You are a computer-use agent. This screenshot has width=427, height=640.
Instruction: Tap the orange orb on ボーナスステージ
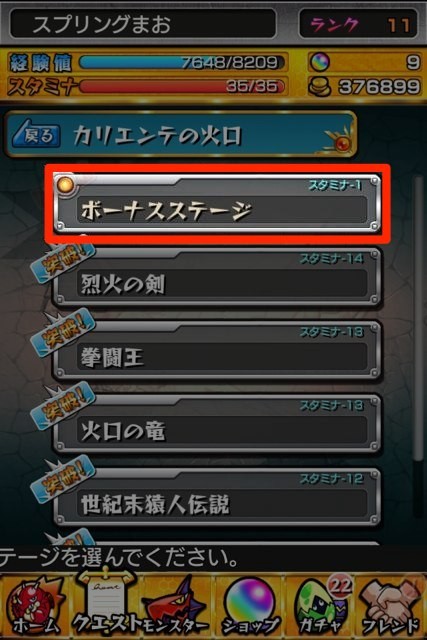click(65, 184)
